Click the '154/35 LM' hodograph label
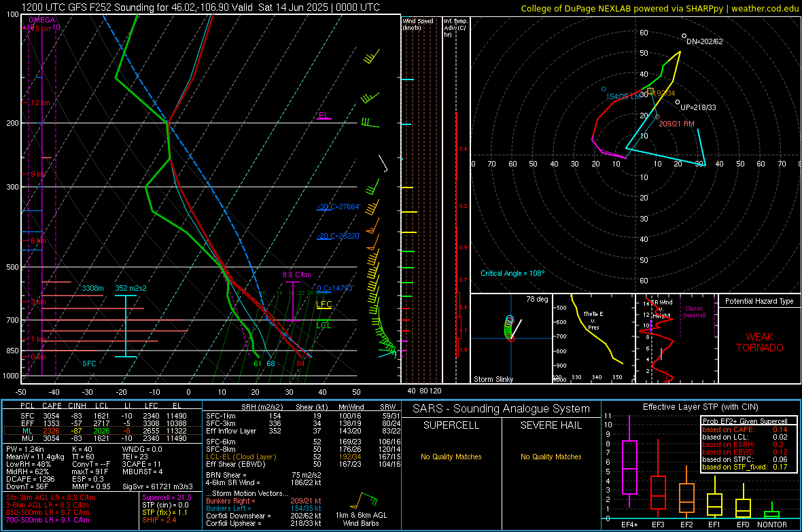 623,96
